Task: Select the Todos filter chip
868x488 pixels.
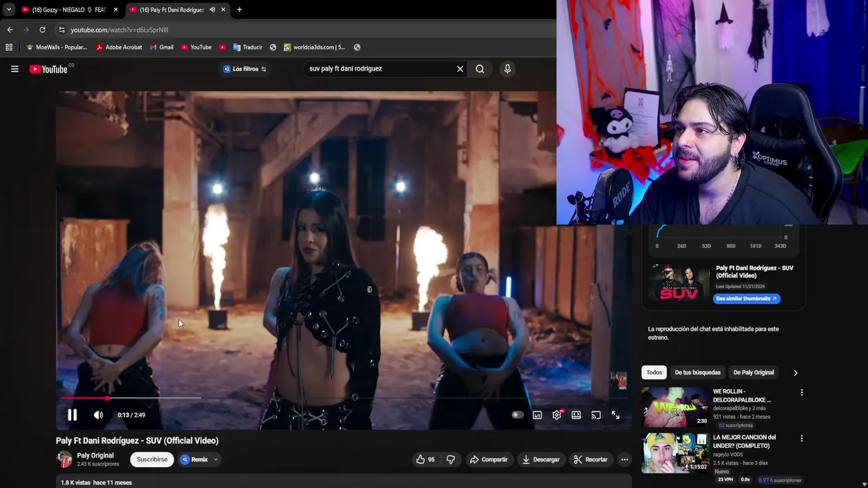Action: [x=654, y=372]
